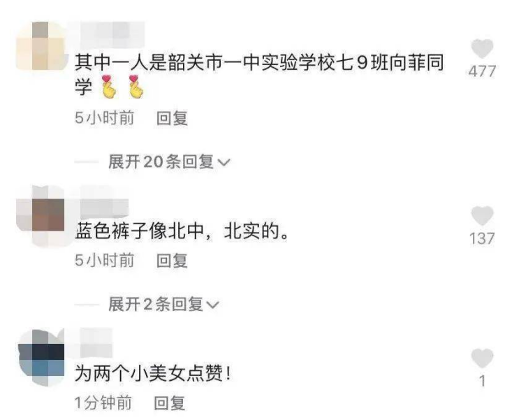Open the first commenter's blurred username

[x=112, y=34]
